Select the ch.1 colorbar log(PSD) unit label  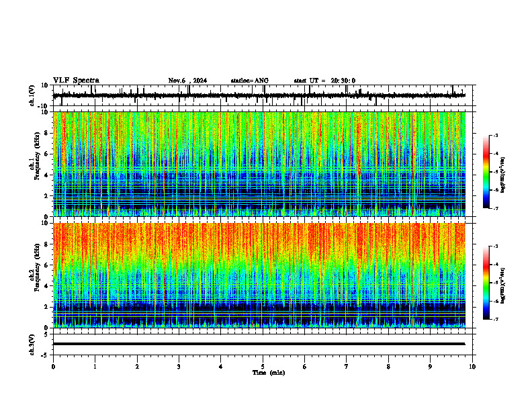point(502,175)
